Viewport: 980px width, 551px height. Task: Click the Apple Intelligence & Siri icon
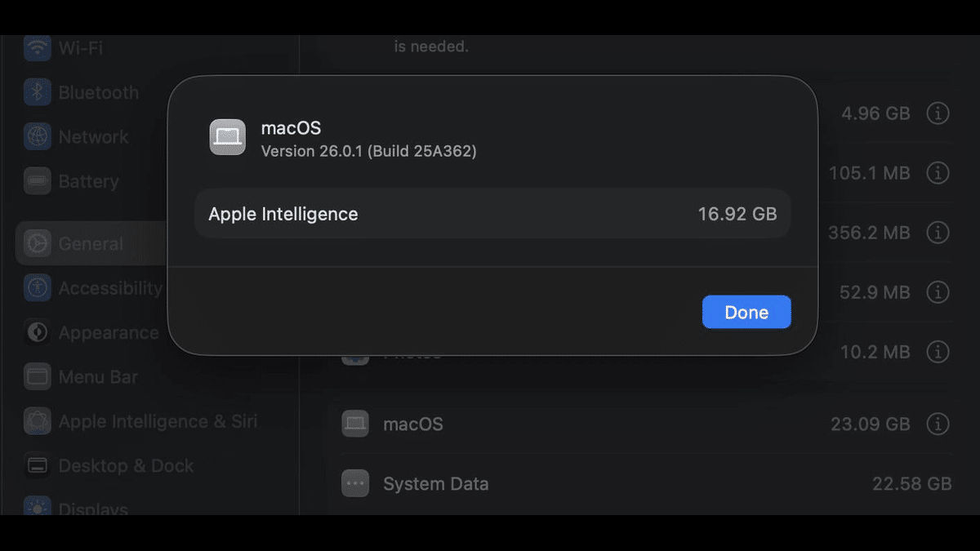(x=36, y=421)
